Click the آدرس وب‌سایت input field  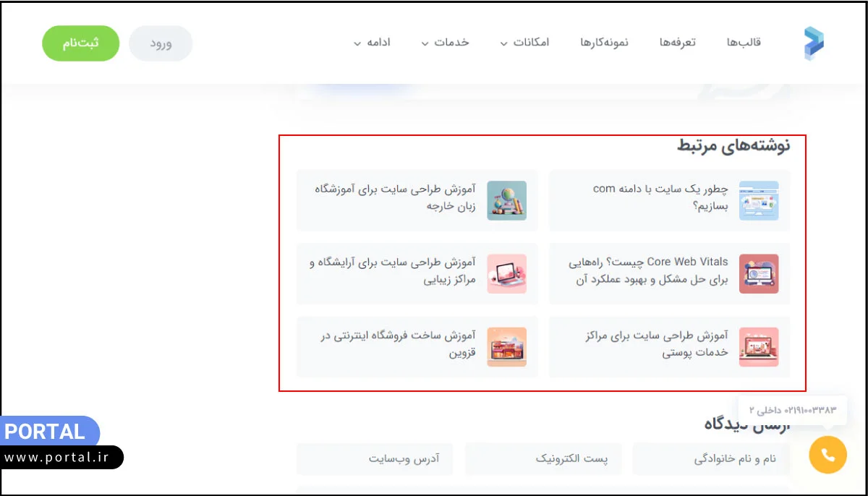374,458
